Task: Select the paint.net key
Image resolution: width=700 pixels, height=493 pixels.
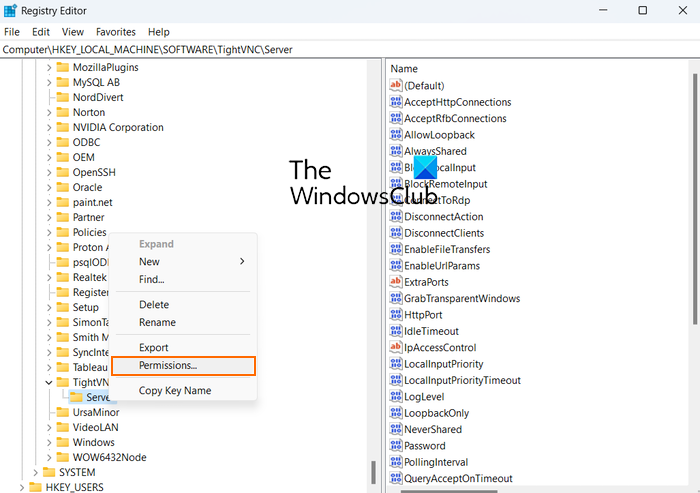Action: point(92,202)
